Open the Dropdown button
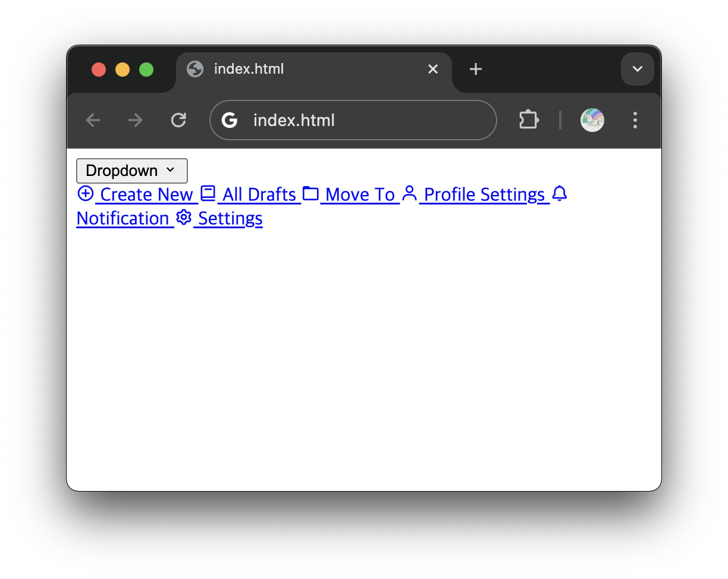Viewport: 728px width, 579px height. (x=132, y=171)
